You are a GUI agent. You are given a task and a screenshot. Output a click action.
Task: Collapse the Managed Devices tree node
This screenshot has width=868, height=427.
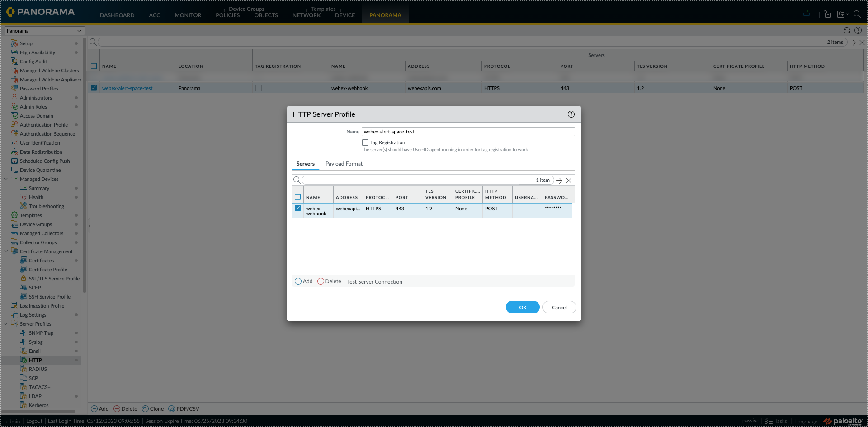click(6, 179)
